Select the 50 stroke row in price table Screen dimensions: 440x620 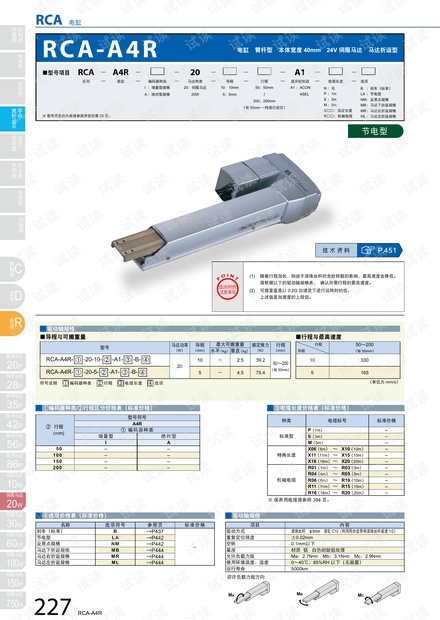coord(117,449)
